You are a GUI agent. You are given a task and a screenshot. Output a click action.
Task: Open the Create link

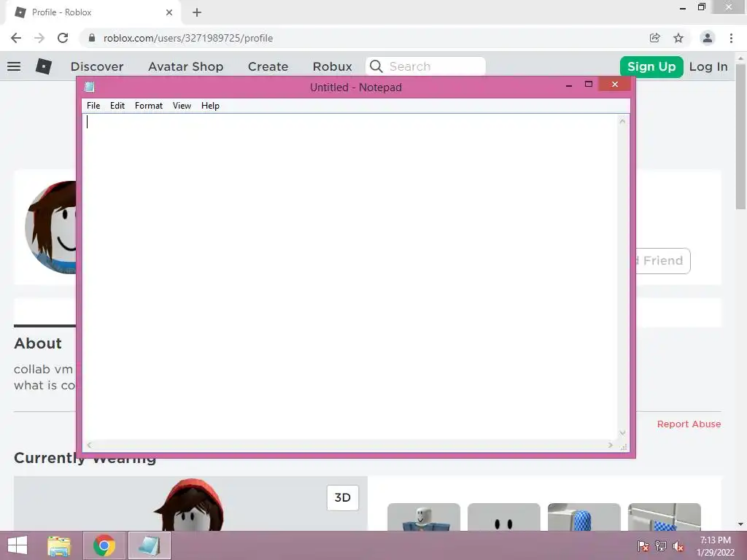coord(268,66)
